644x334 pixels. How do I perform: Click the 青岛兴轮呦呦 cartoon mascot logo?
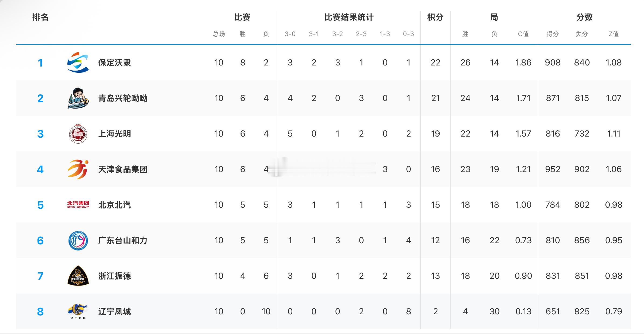(78, 98)
